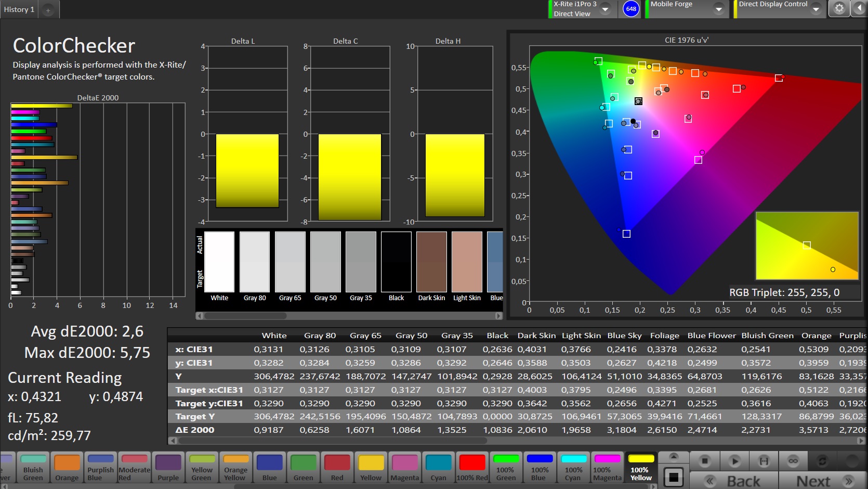Expand the X-Rite i1Pro 3 meter dropdown
Image resolution: width=868 pixels, height=489 pixels.
pos(606,9)
